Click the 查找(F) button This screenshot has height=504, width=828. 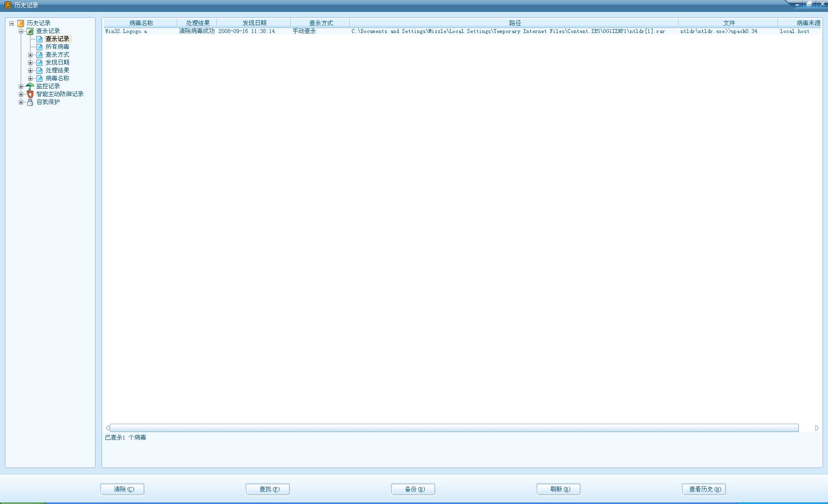coord(268,489)
